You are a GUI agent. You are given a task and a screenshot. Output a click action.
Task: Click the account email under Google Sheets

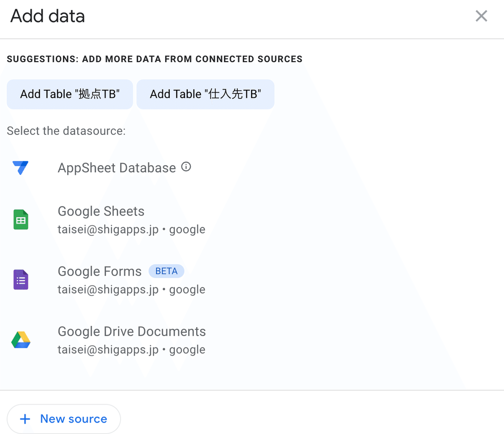108,230
